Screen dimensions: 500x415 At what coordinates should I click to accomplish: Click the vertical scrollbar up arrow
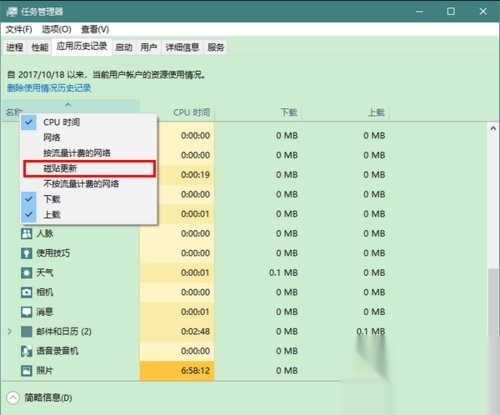tap(493, 128)
